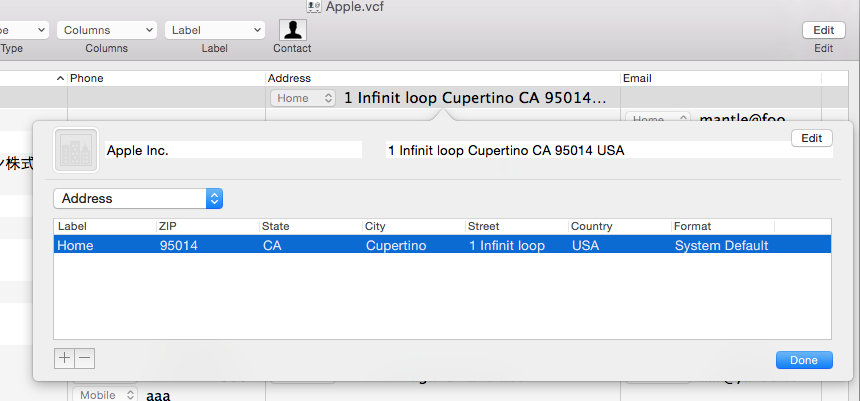
Task: Click the ZIP column header
Action: [x=207, y=226]
